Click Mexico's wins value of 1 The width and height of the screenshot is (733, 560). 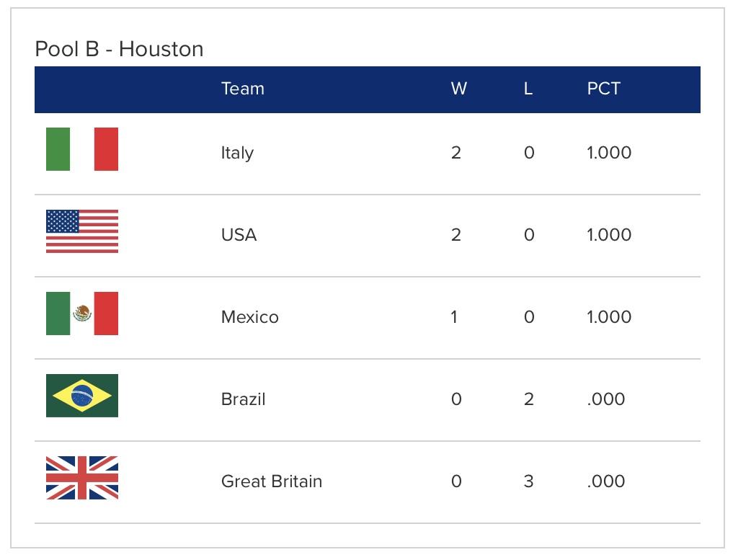pos(455,317)
